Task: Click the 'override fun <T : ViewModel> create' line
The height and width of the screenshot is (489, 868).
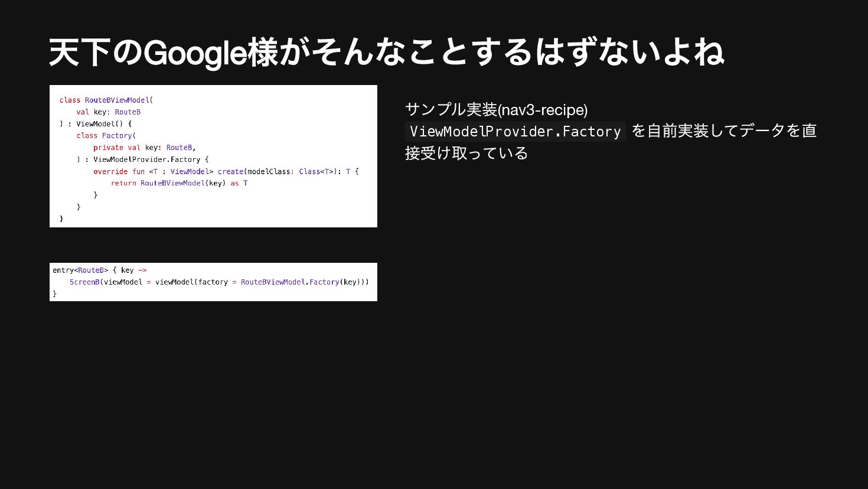Action: (x=226, y=171)
